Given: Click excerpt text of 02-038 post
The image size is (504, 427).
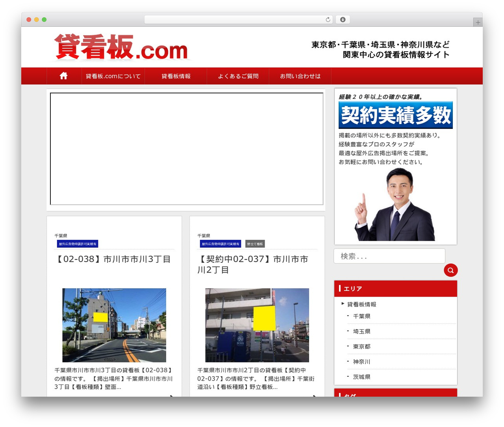Looking at the screenshot, I should [113, 379].
